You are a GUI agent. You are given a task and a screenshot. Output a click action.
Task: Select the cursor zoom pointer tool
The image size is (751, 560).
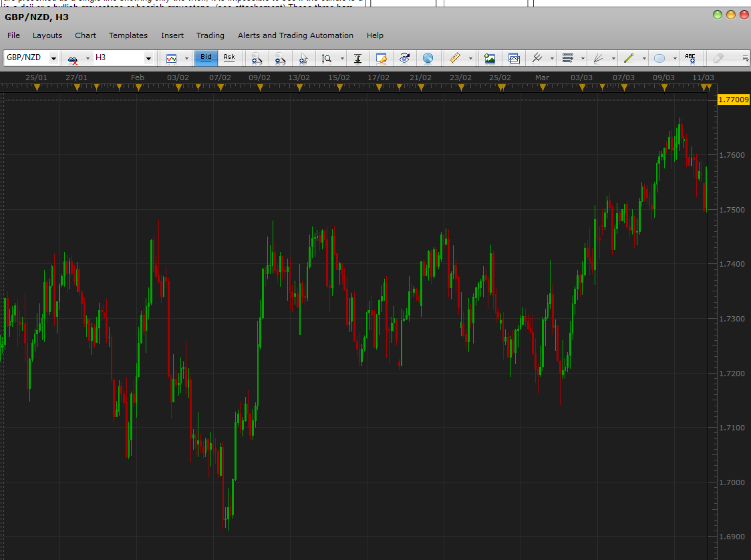coord(303,58)
